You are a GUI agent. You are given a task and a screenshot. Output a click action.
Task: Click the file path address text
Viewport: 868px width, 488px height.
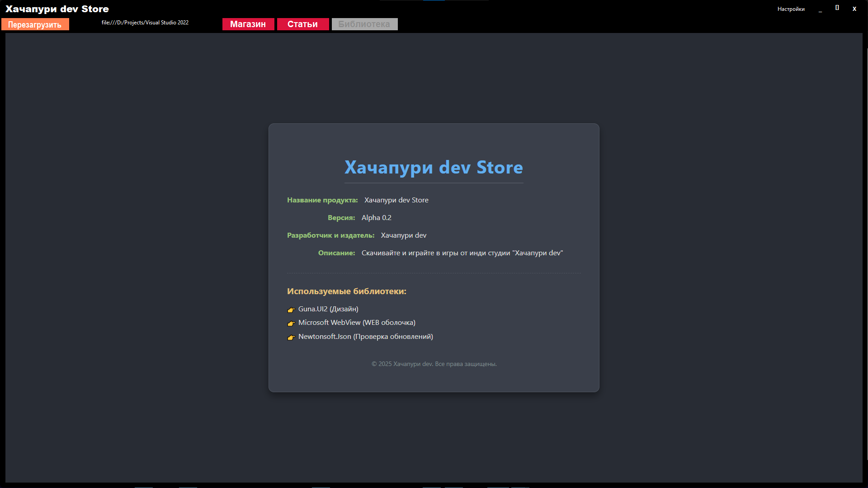[145, 23]
